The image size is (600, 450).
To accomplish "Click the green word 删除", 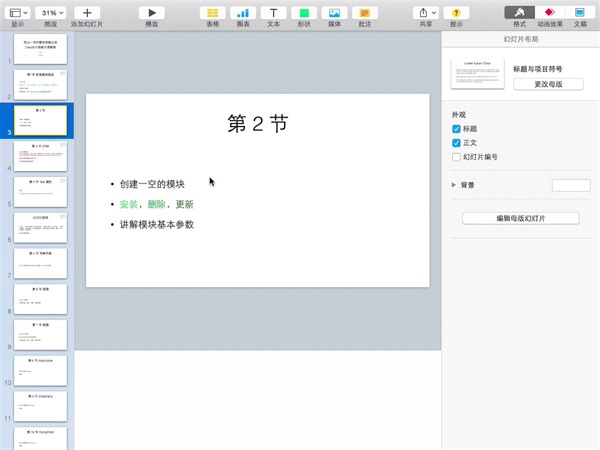I will [x=157, y=204].
